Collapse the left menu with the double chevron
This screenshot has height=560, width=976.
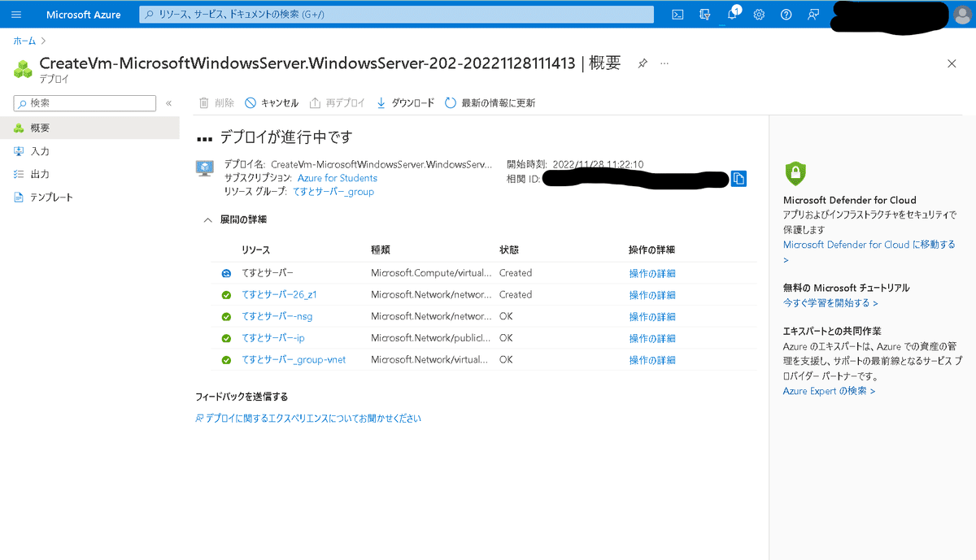coord(169,103)
